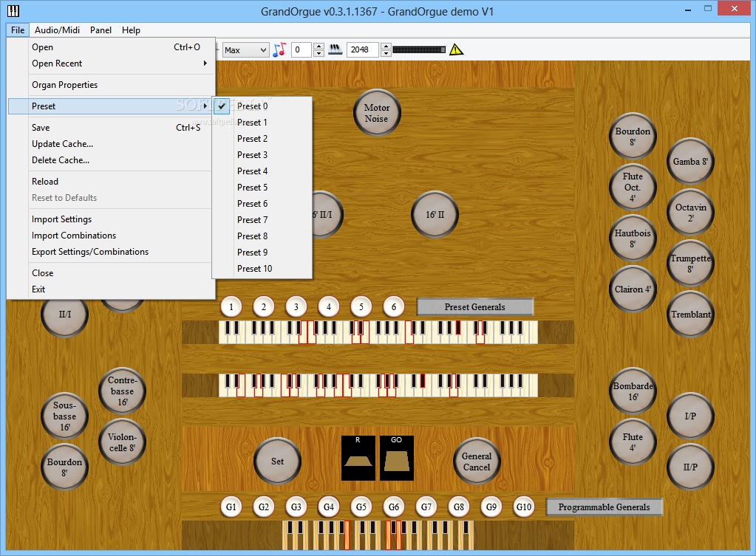Click Update Cache... menu entry

(x=110, y=143)
